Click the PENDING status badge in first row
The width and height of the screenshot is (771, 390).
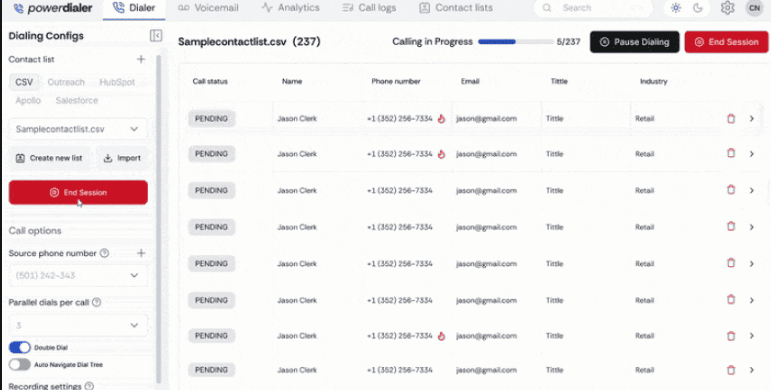click(211, 119)
